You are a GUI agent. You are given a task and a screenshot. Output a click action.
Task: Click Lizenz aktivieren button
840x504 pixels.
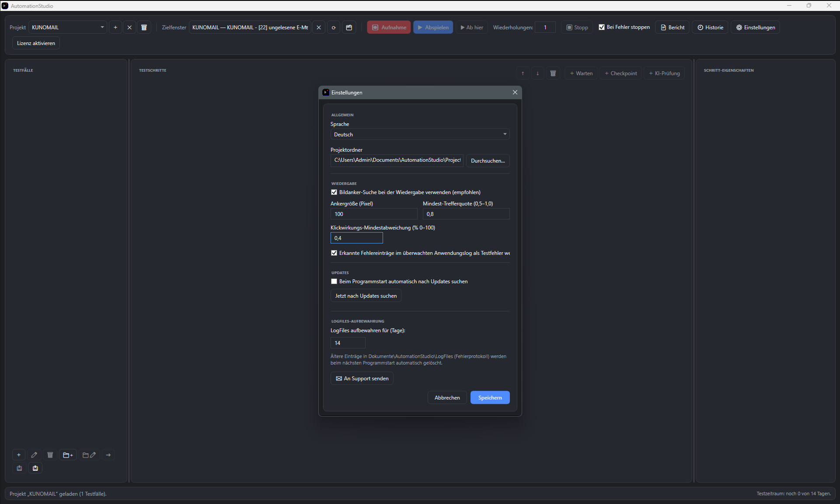tap(36, 43)
